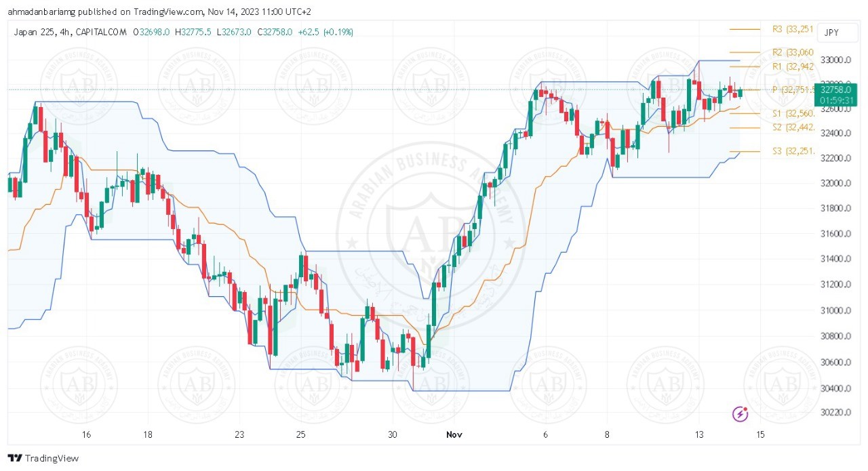
Task: Click the 30400.0 price axis label
Action: pyautogui.click(x=835, y=389)
